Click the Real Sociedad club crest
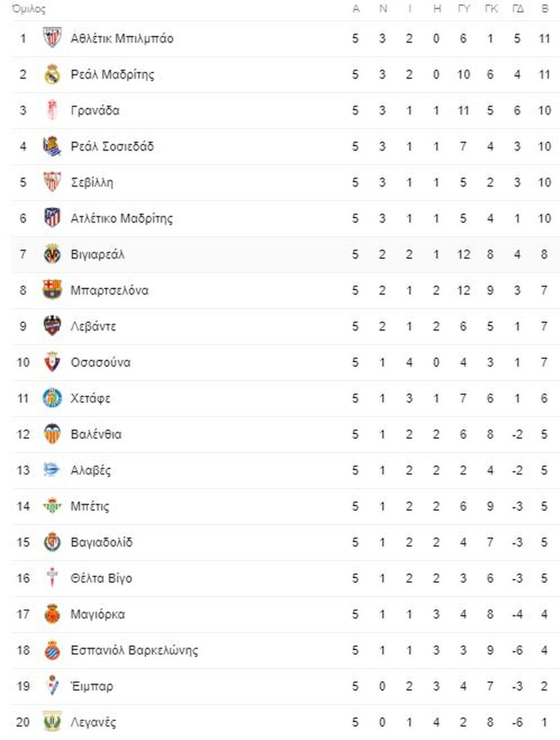 (52, 146)
